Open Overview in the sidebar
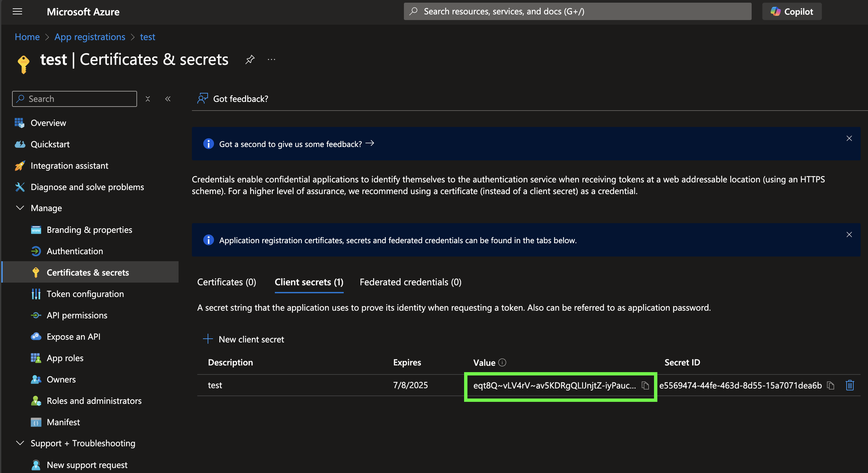This screenshot has height=473, width=868. click(x=48, y=123)
